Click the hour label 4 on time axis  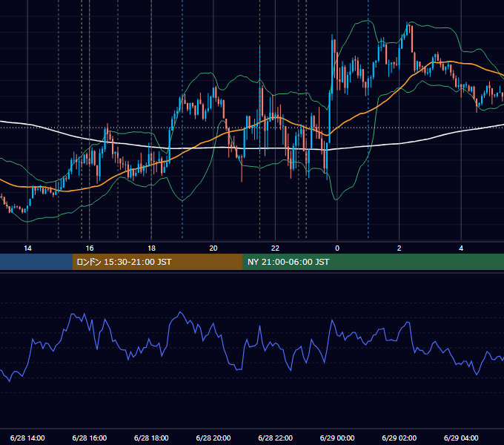click(461, 248)
